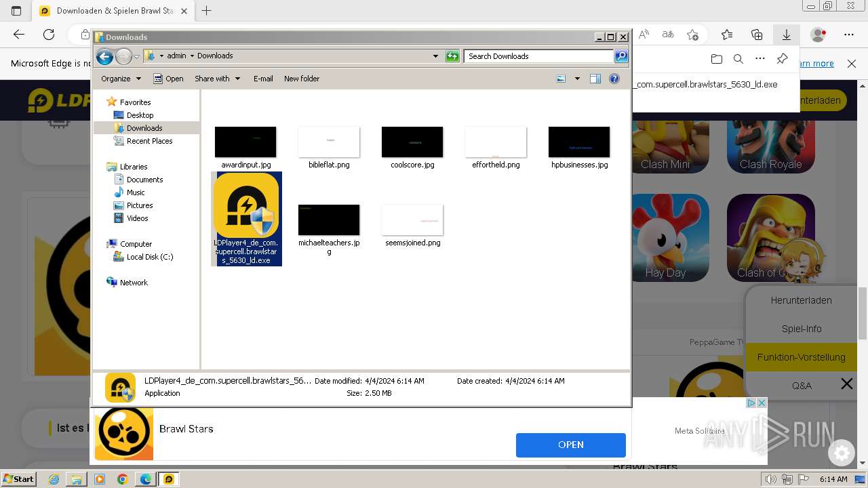Select Network in the navigation pane
This screenshot has width=868, height=488.
coord(134,283)
